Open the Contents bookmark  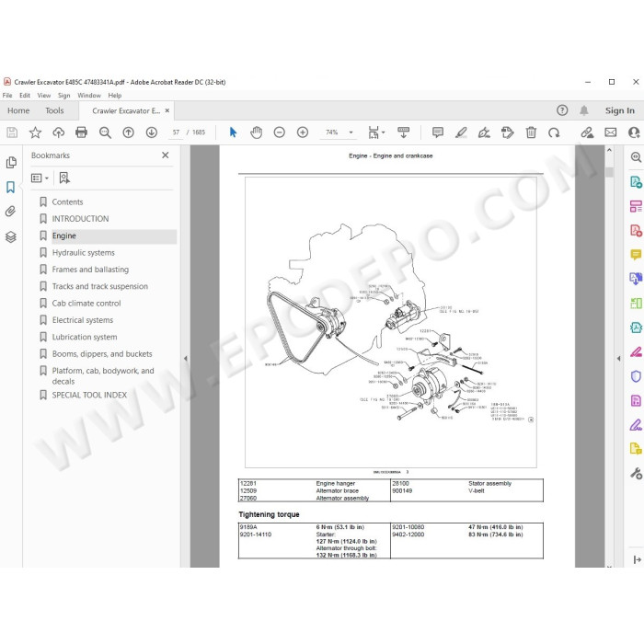pyautogui.click(x=67, y=202)
